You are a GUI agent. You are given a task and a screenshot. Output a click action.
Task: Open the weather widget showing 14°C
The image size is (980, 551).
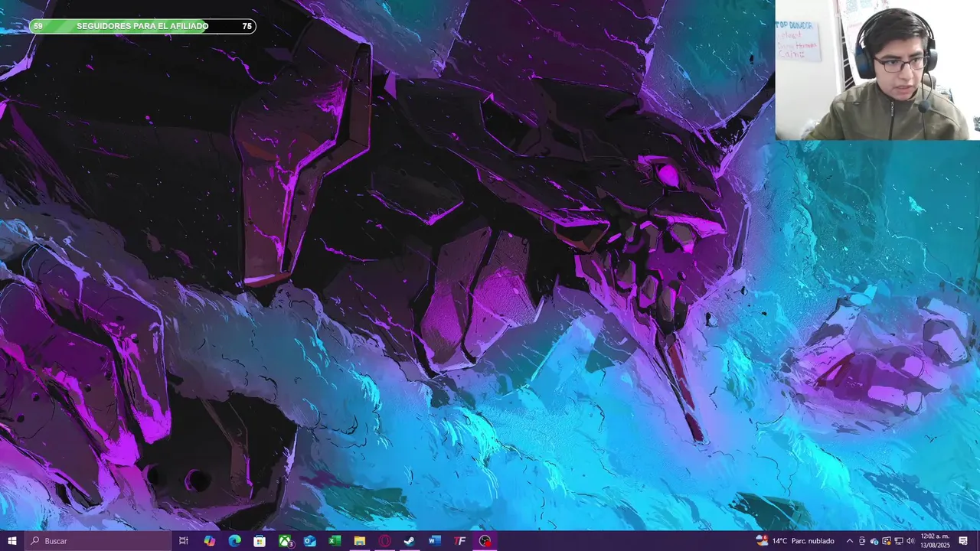795,541
